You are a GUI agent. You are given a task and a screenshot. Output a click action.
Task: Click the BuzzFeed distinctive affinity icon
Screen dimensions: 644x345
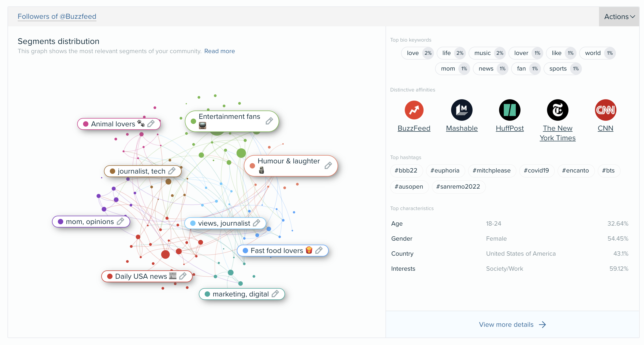click(414, 111)
